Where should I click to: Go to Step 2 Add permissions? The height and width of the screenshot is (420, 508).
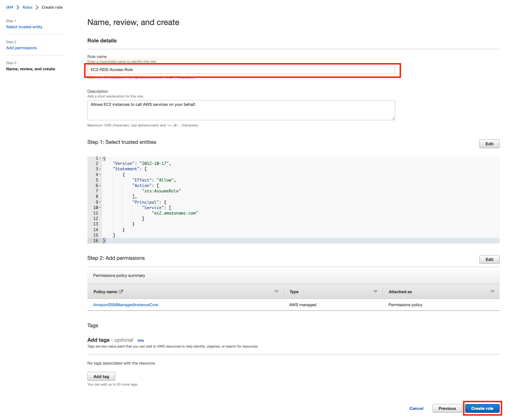click(21, 48)
